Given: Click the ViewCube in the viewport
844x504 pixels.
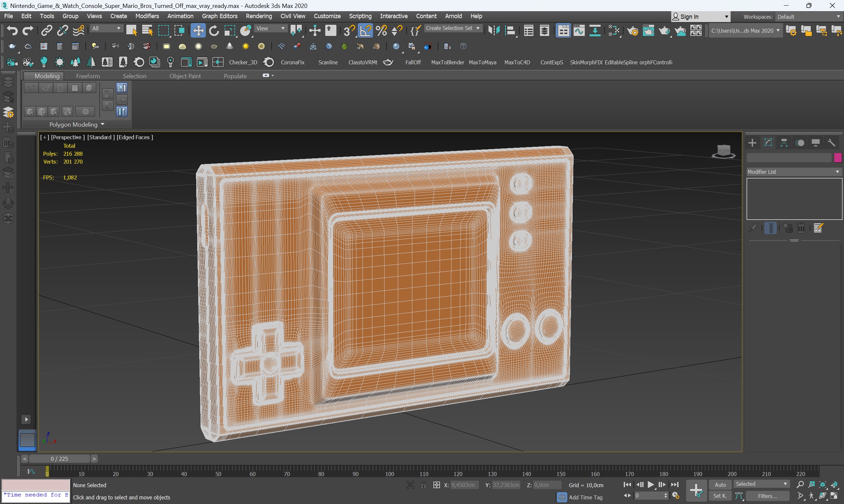Looking at the screenshot, I should 724,151.
